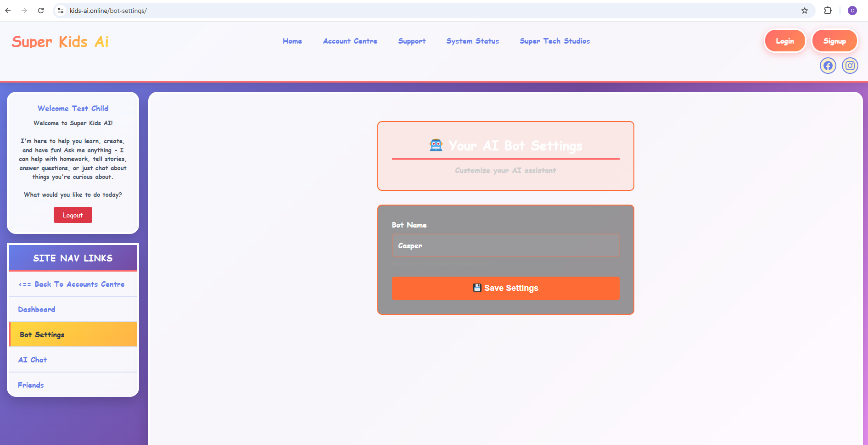Select Bot Settings in site nav

tap(73, 335)
